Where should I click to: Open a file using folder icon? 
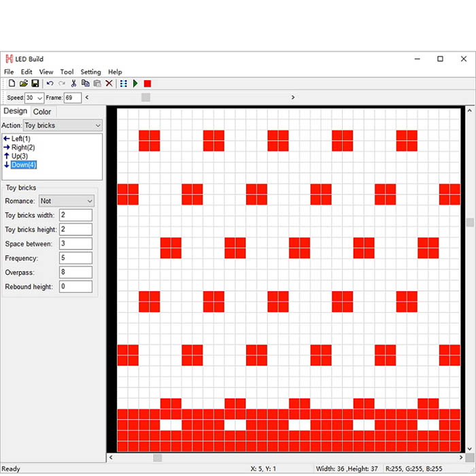(x=23, y=84)
